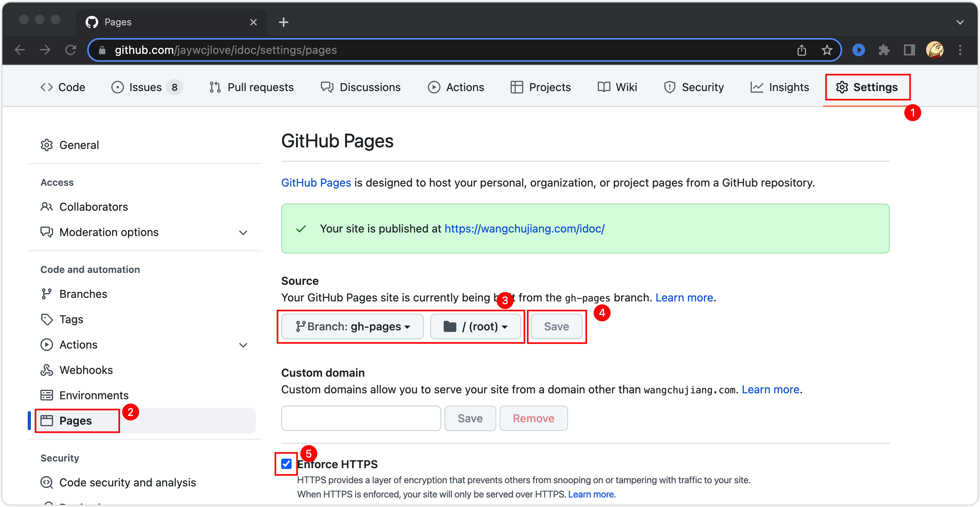Open the / (root) folder dropdown

pyautogui.click(x=475, y=326)
